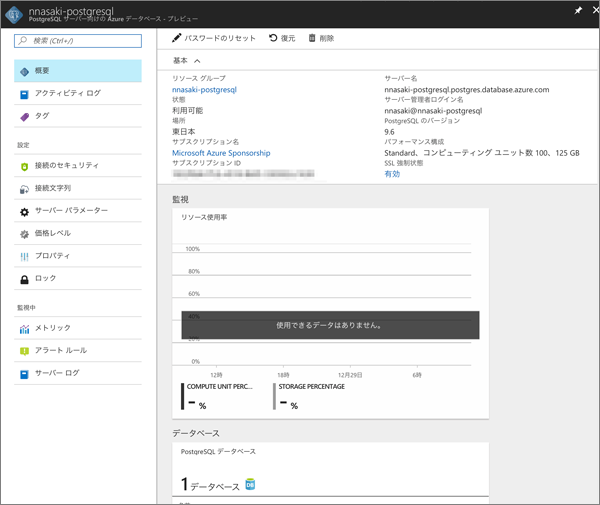Viewport: 600px width, 505px height.
Task: Click the サーバー ログ icon
Action: (x=24, y=374)
